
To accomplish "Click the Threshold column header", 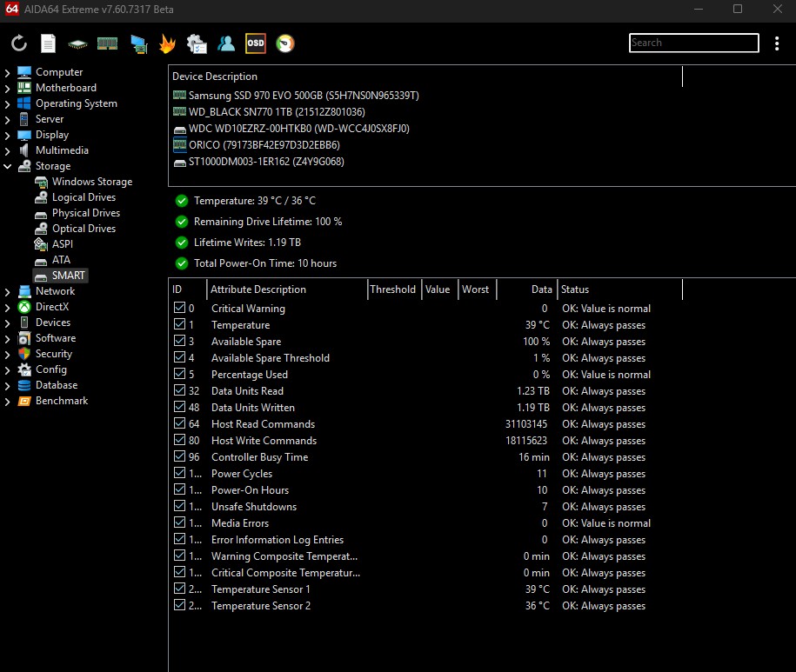I will (x=394, y=289).
